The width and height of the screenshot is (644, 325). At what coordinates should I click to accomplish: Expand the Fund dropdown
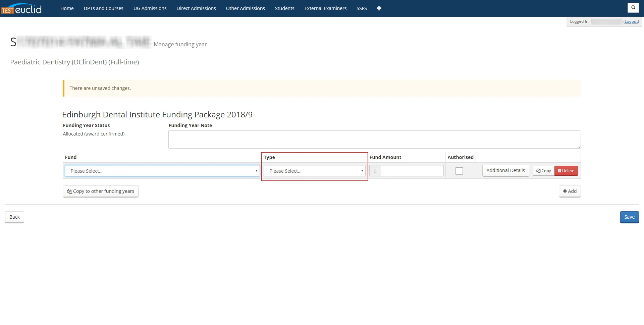point(162,171)
